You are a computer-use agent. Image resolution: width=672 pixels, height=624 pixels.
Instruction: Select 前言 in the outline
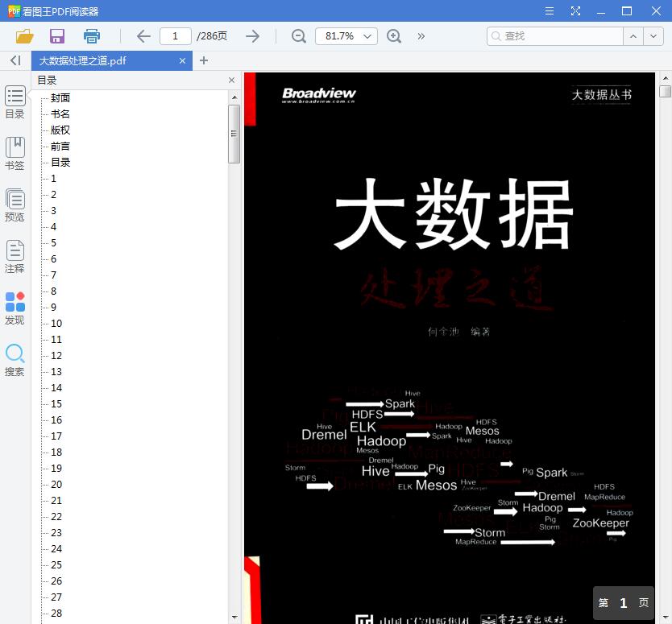pos(60,146)
